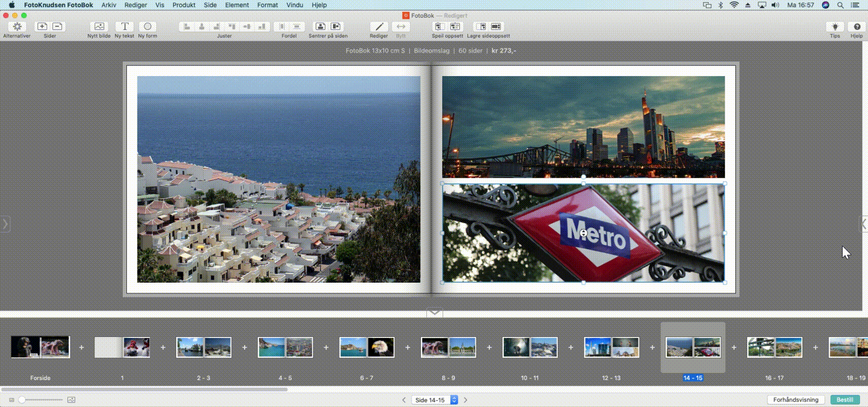Open the Tips lightbulb
The height and width of the screenshot is (407, 868).
pyautogui.click(x=835, y=26)
